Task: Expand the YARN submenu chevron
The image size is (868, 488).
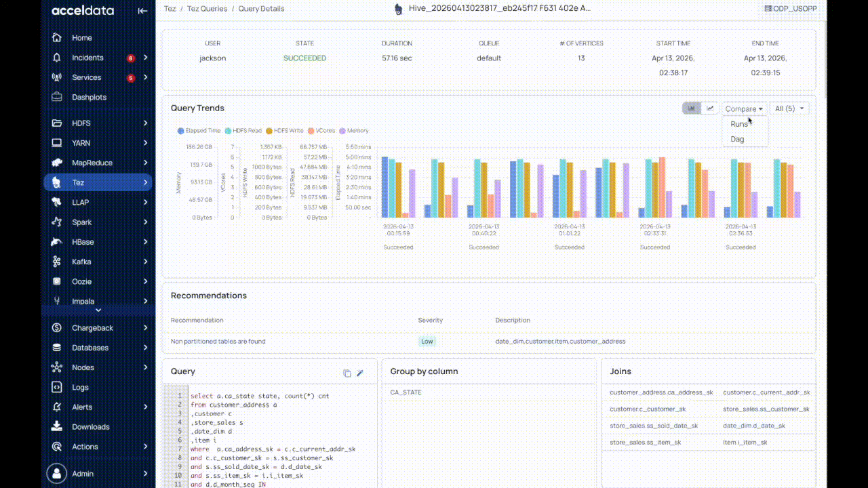Action: point(146,143)
